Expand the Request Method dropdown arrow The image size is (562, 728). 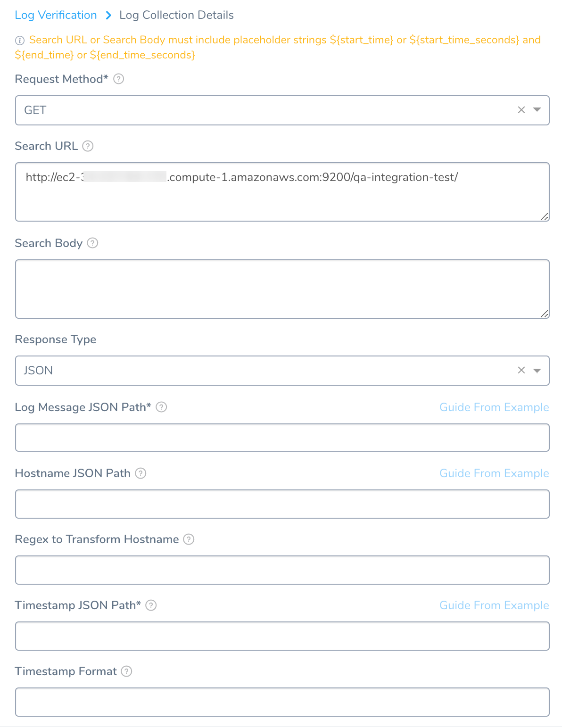pos(537,110)
